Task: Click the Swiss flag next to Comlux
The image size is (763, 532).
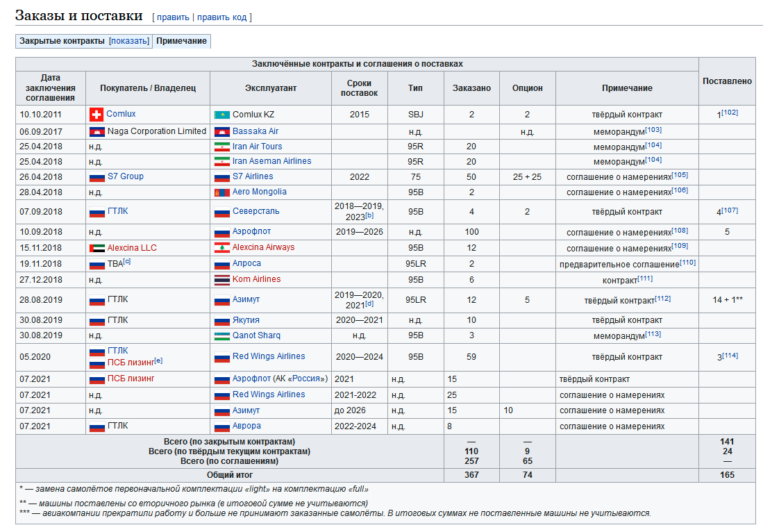Action: pos(97,115)
